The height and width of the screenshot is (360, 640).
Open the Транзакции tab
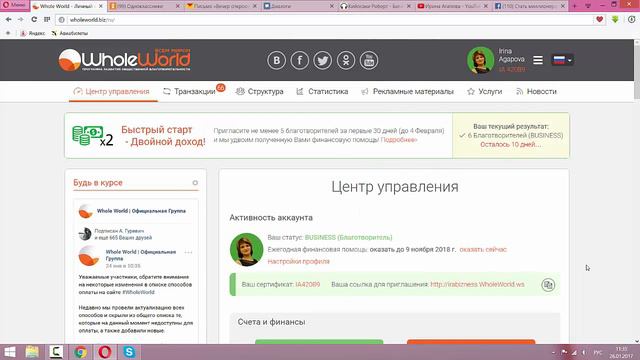coord(189,91)
